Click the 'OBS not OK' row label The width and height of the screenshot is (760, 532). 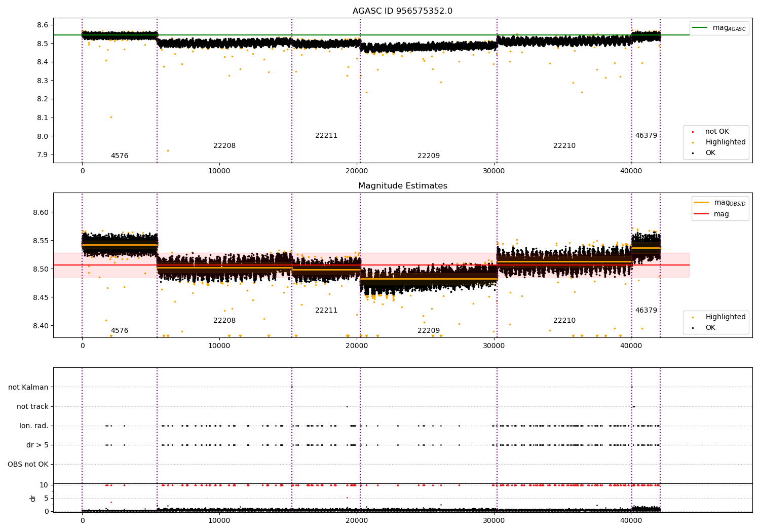click(x=28, y=465)
